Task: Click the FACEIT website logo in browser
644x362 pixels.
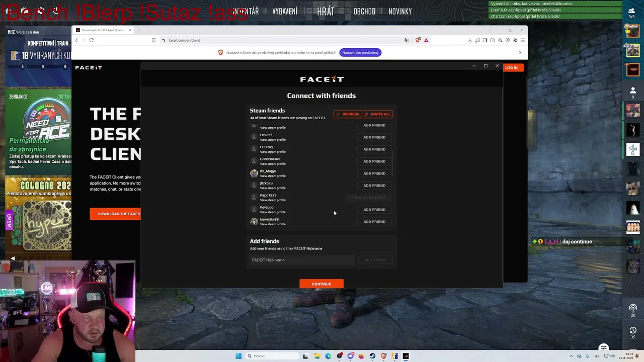Action: (89, 67)
